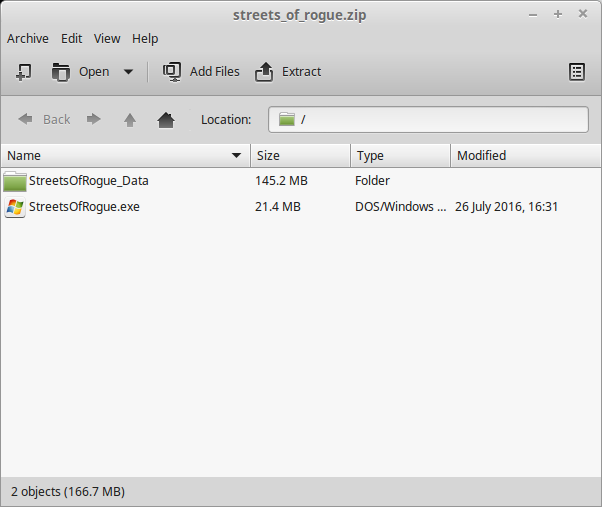
Task: Go up one level with up arrow
Action: tap(130, 120)
